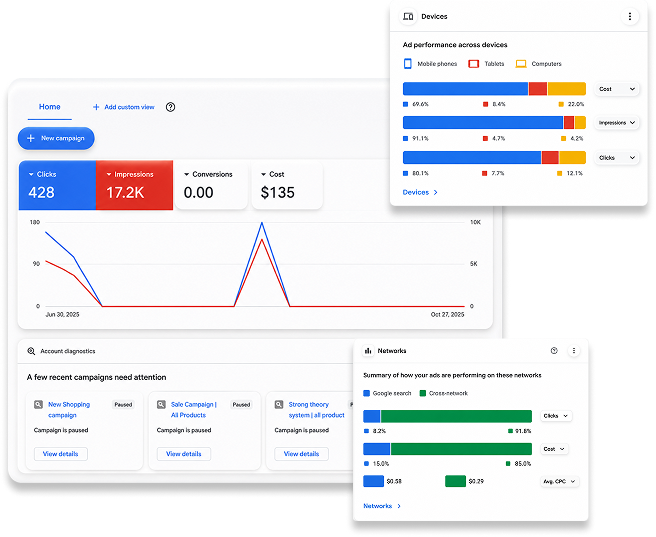Click the Devices header icon
The height and width of the screenshot is (537, 656).
pos(408,17)
